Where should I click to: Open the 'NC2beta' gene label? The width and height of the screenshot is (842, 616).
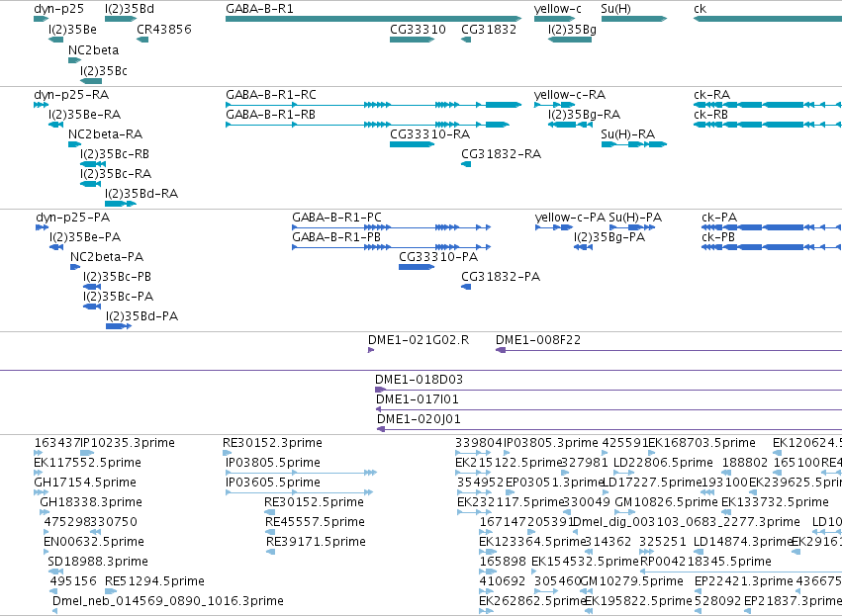(93, 49)
